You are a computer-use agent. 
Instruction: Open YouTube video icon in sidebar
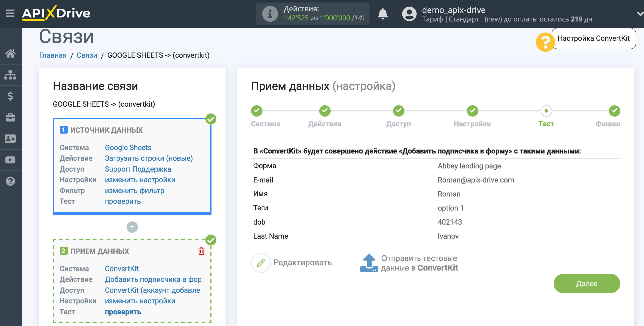coord(10,160)
